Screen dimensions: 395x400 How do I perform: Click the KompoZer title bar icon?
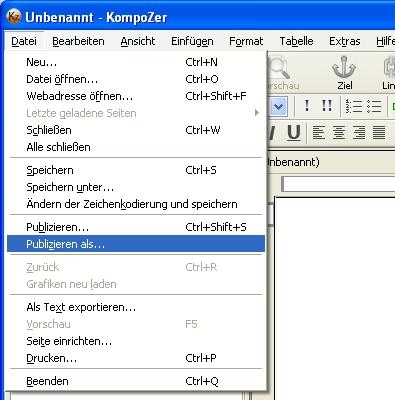click(14, 16)
